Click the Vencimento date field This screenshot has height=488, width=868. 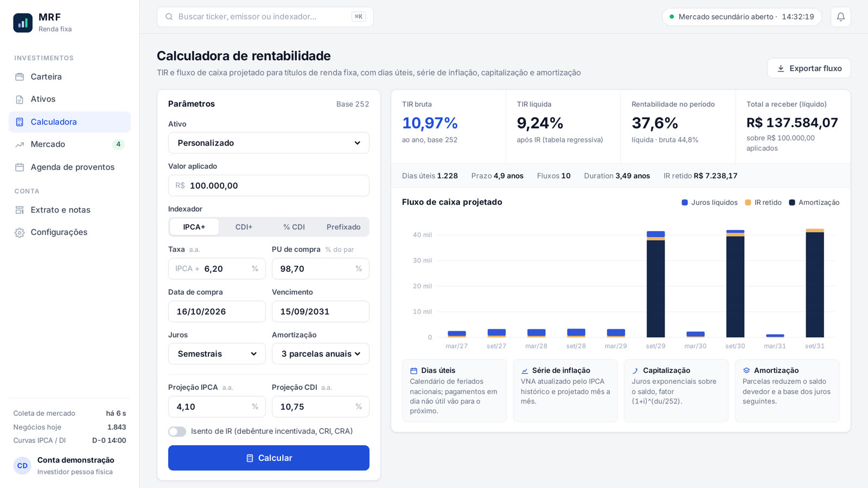point(321,311)
